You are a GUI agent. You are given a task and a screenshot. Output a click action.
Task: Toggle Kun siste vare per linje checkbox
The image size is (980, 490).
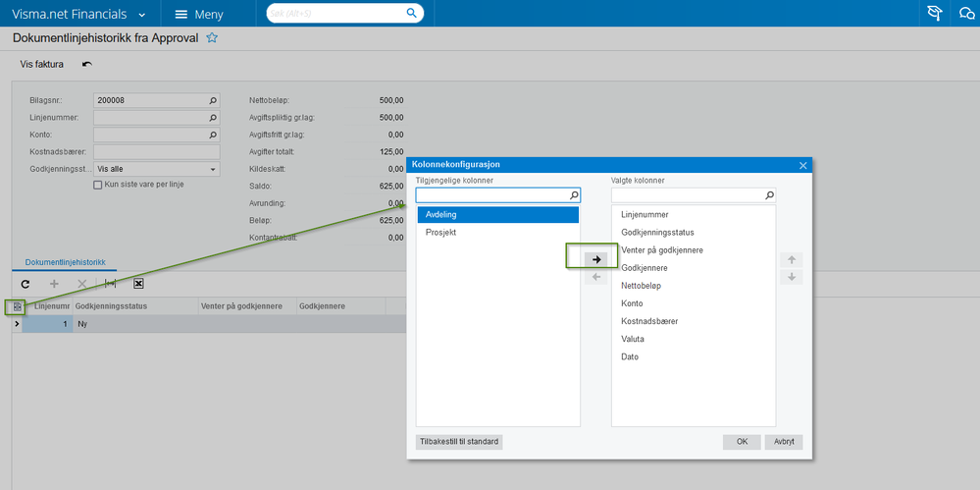pyautogui.click(x=97, y=185)
